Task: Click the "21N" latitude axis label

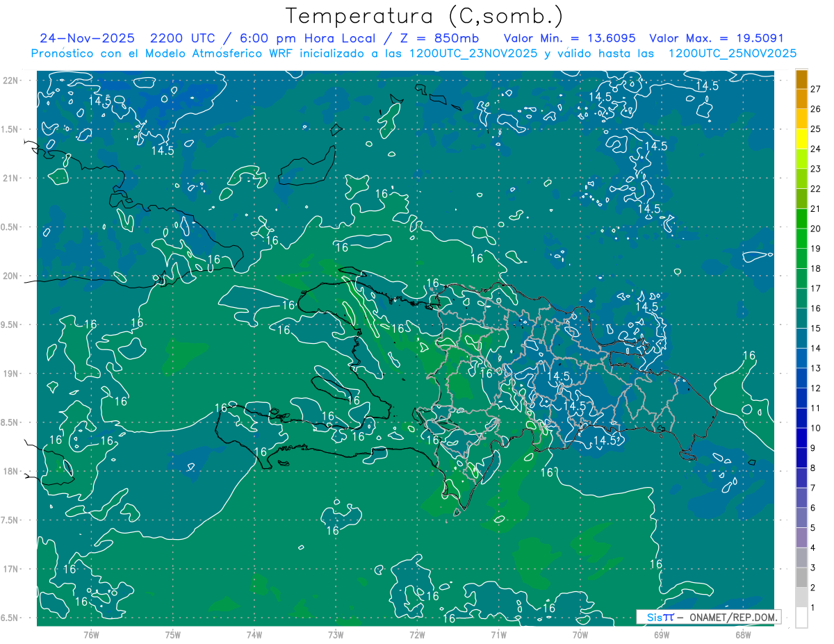Action: (x=11, y=178)
